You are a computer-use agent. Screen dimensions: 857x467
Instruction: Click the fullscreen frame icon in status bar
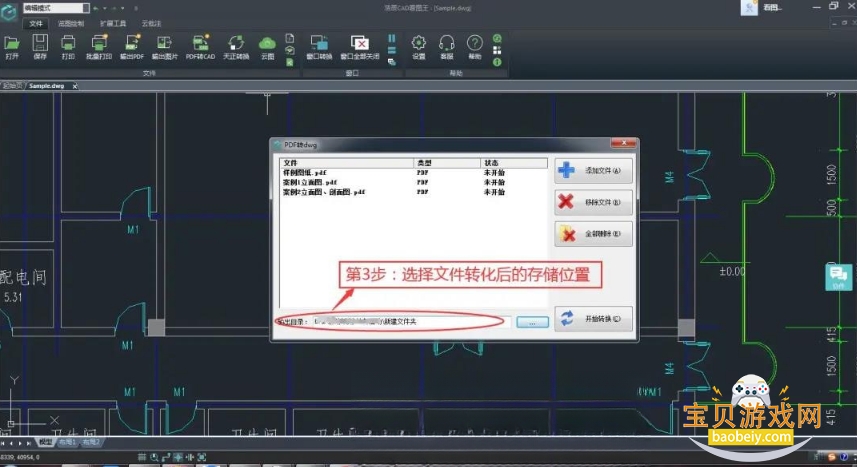coord(202,457)
